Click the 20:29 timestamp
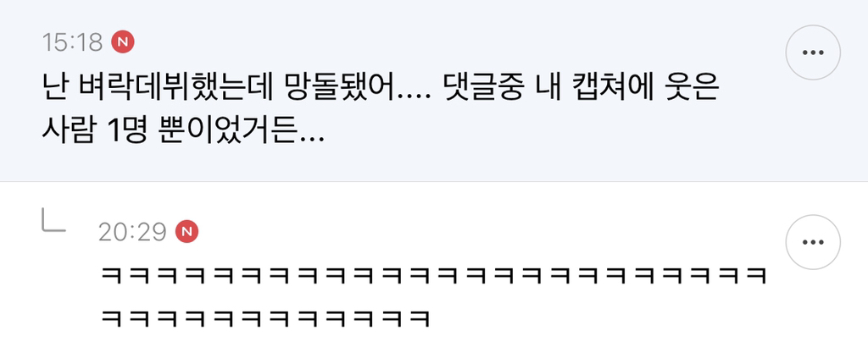Viewport: 868px width, 364px height. click(x=132, y=232)
